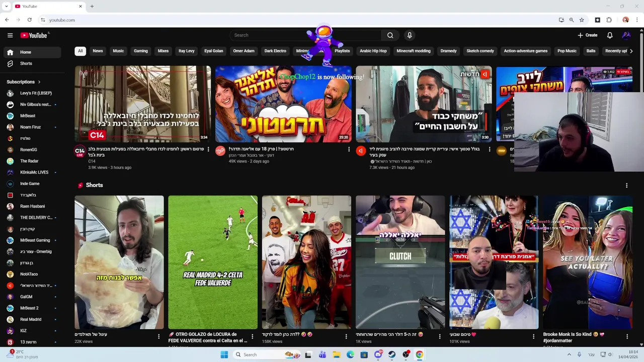Click the install app icon in address bar

[x=561, y=20]
